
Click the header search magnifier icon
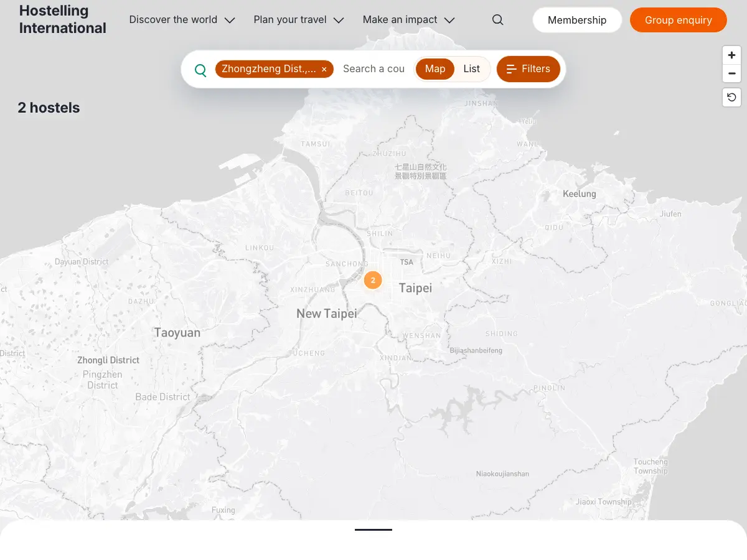[497, 20]
